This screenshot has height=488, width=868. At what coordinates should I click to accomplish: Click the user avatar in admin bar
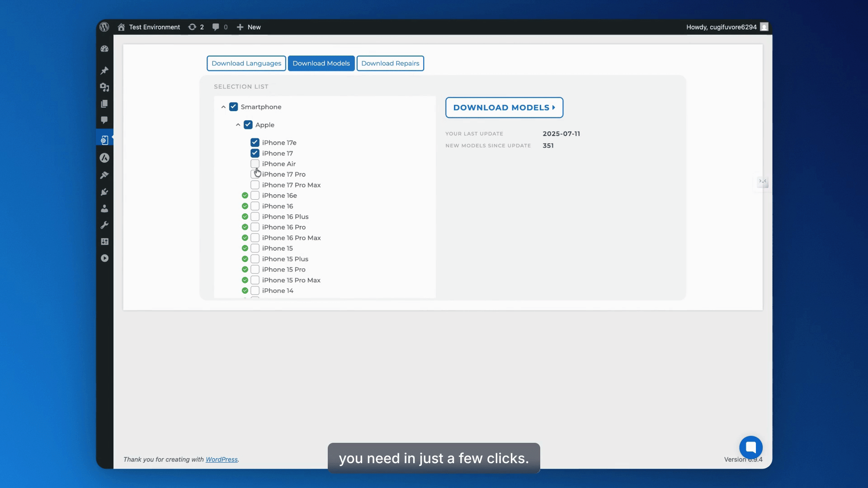click(x=764, y=27)
